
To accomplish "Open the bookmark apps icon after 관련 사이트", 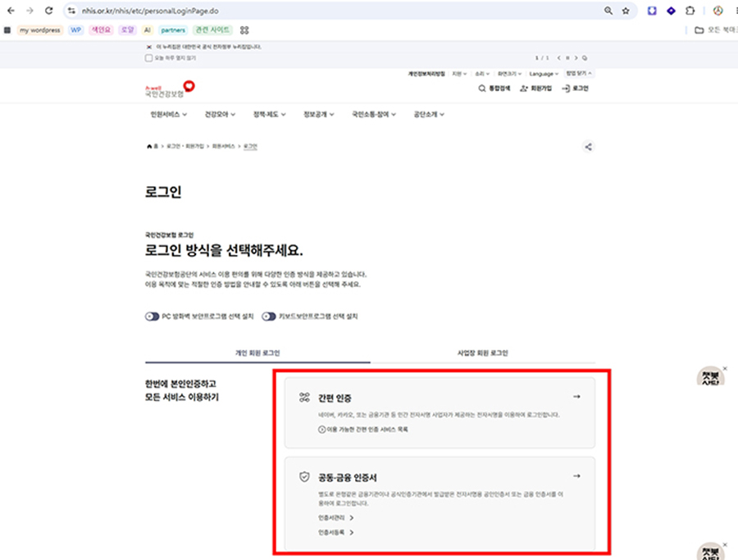I will [244, 30].
